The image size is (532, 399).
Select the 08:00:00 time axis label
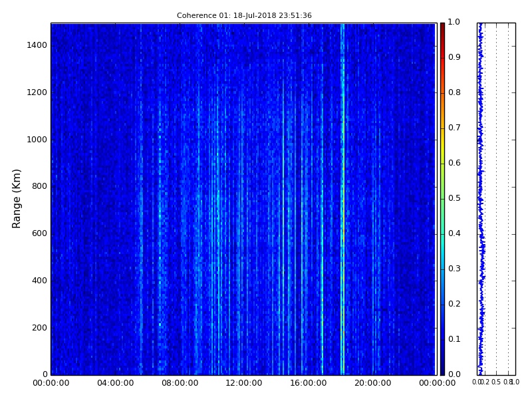(x=180, y=383)
